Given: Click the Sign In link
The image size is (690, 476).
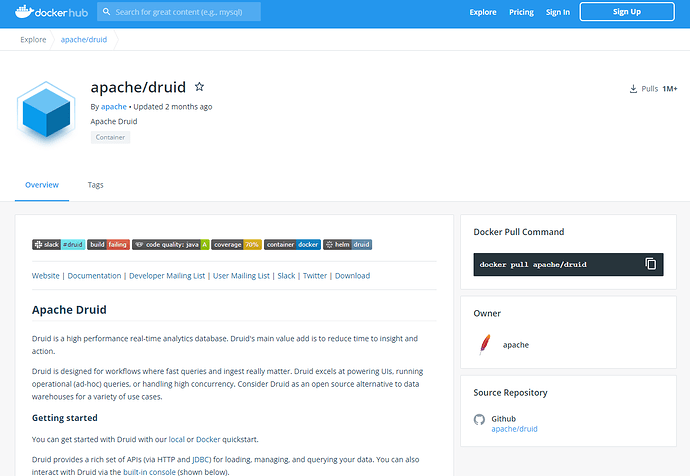Looking at the screenshot, I should 558,12.
